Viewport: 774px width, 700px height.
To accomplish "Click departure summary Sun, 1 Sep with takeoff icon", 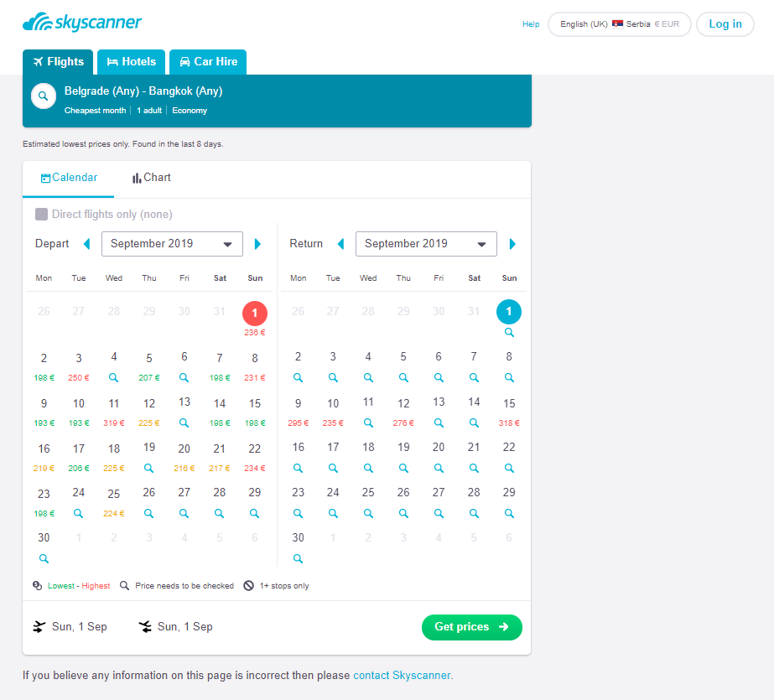I will 70,627.
